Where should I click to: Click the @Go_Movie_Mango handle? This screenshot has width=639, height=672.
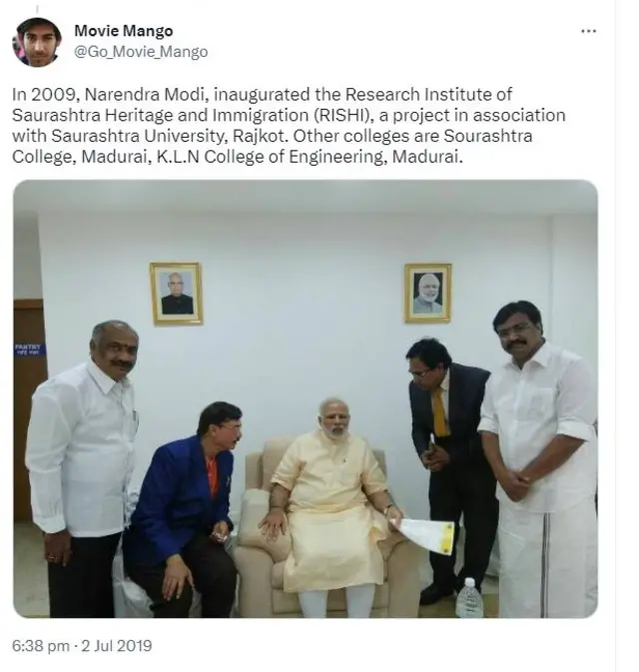(x=141, y=52)
